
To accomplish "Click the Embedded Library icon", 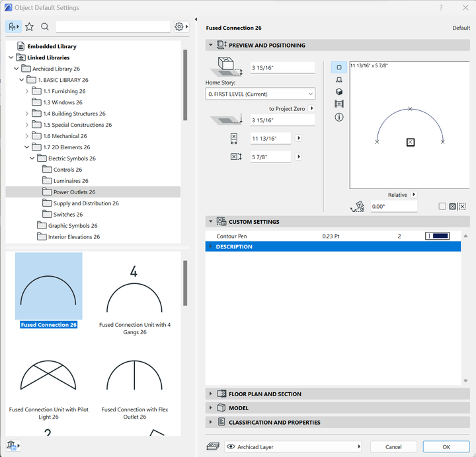I will click(20, 46).
